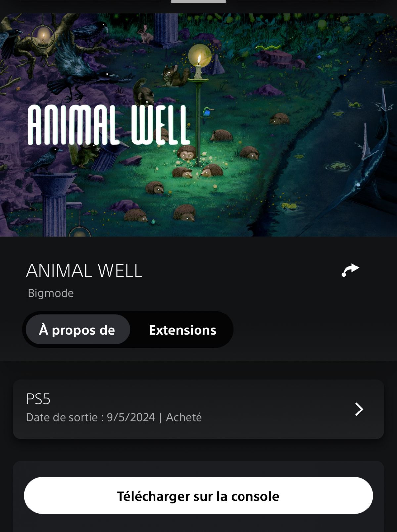Tap the PS5 platform label
The height and width of the screenshot is (532, 397).
tap(38, 399)
